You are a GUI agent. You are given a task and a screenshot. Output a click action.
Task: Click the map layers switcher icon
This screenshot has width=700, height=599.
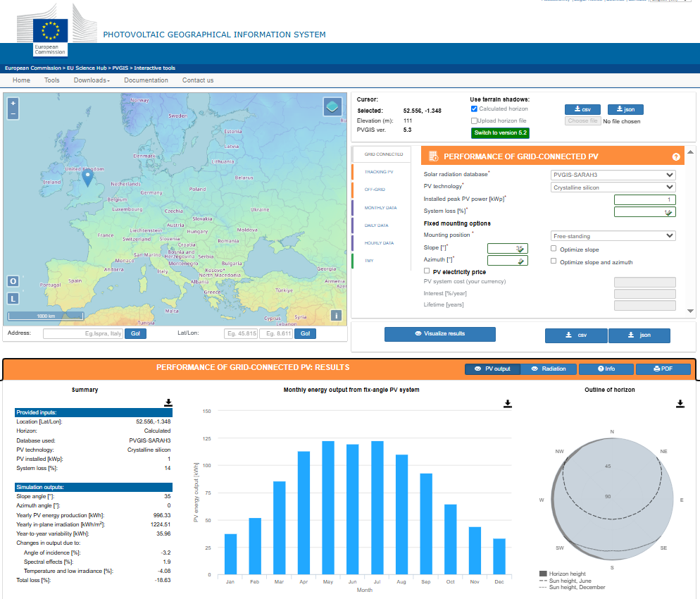pos(332,107)
